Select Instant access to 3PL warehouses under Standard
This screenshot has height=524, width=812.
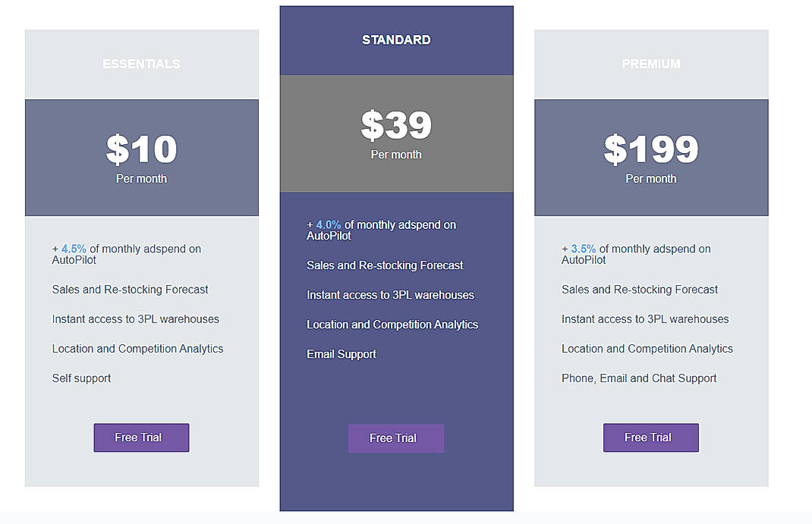click(390, 295)
